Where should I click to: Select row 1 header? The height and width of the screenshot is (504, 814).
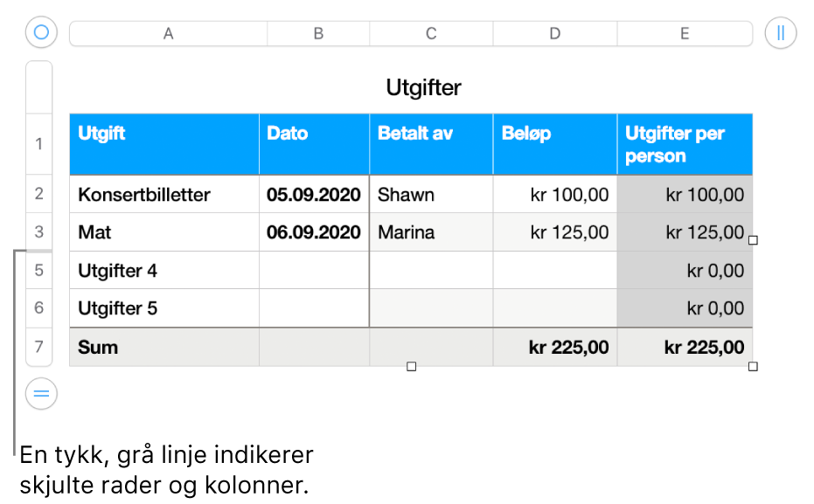coord(39,144)
